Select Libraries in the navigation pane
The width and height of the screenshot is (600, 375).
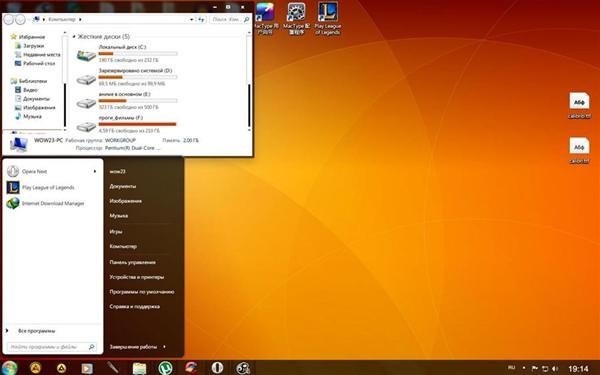click(x=29, y=81)
